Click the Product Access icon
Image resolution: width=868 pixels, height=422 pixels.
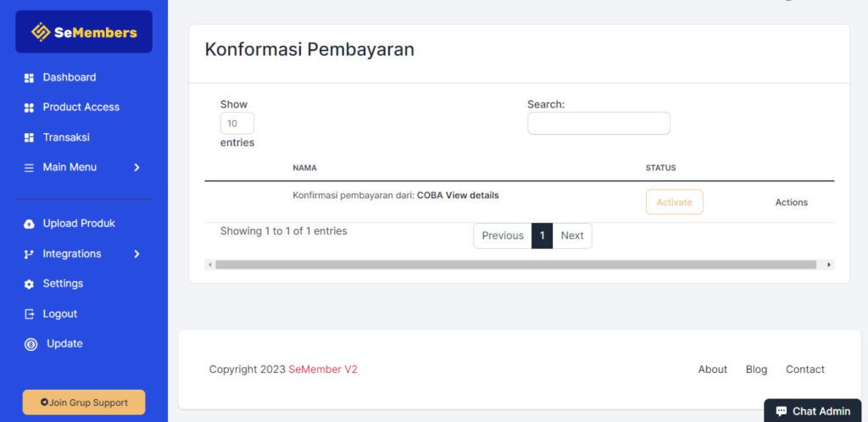pyautogui.click(x=29, y=108)
